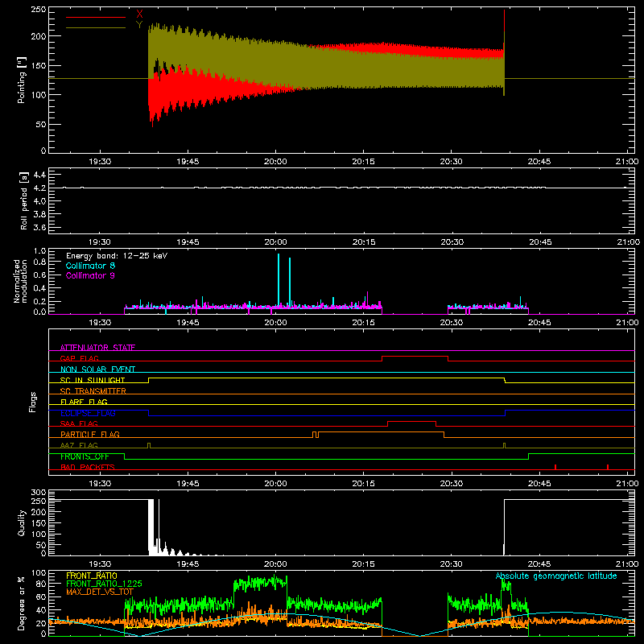Click the first BAD_PACKETS red tick
The height and width of the screenshot is (644, 644).
click(x=555, y=467)
